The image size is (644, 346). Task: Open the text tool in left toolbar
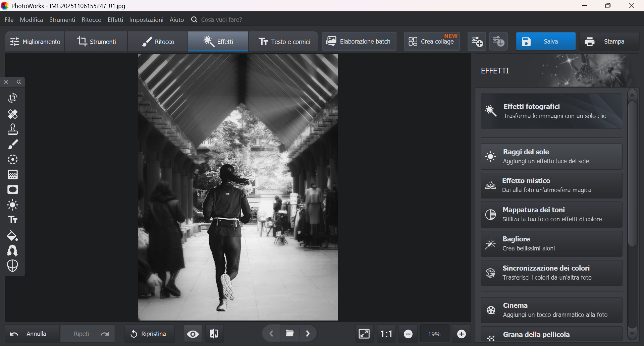pyautogui.click(x=13, y=220)
